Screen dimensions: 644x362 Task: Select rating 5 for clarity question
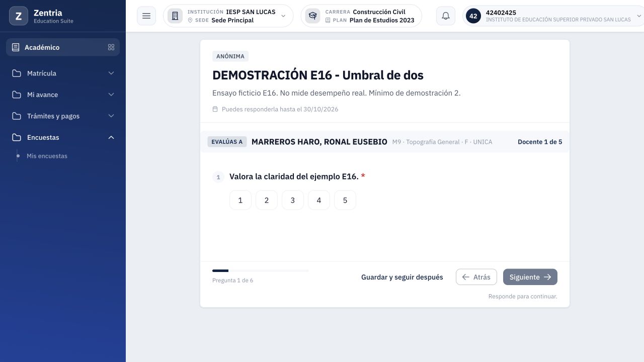(345, 200)
